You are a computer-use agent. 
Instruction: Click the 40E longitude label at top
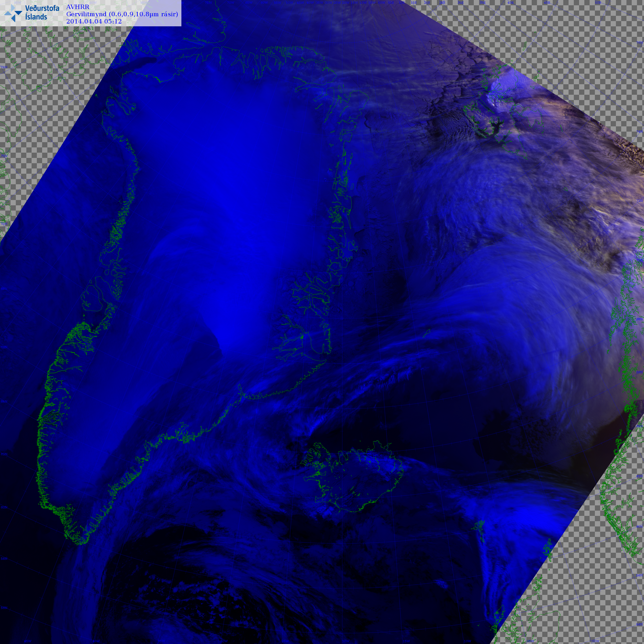510,3
